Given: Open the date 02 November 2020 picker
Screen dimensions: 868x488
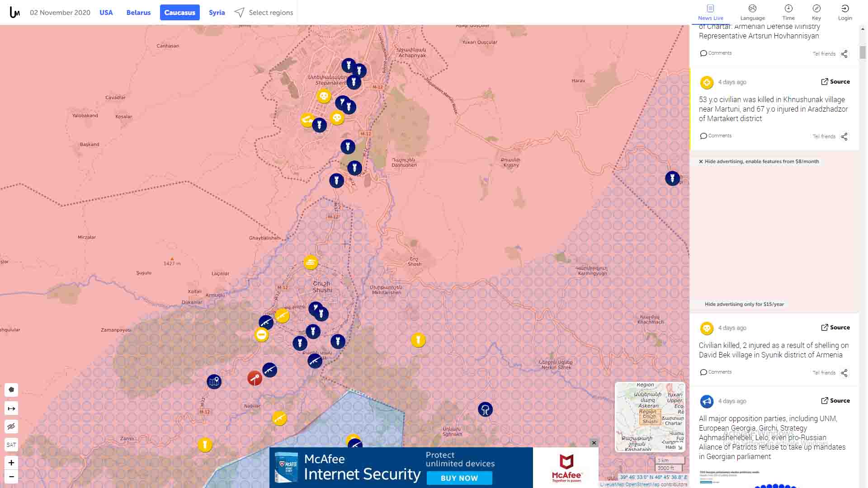Looking at the screenshot, I should (60, 13).
